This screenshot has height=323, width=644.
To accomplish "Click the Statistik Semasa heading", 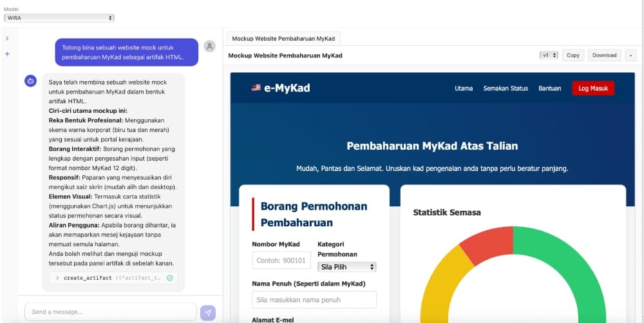I will tap(447, 213).
